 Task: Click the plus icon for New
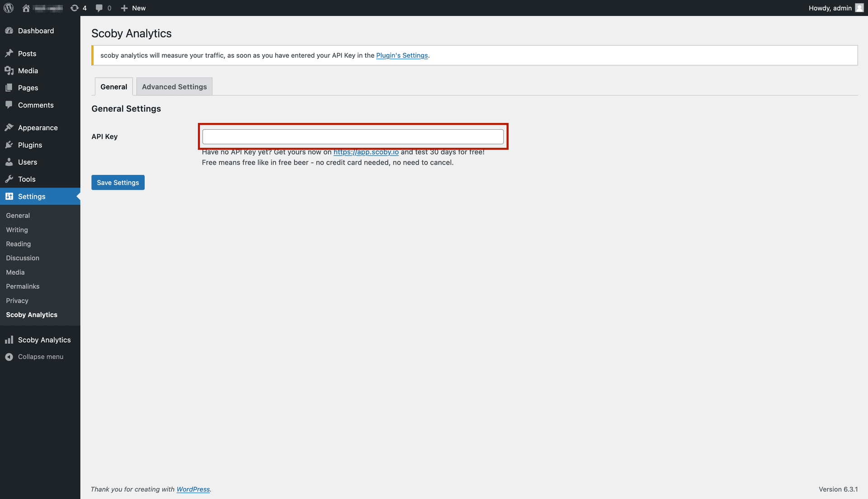point(124,8)
